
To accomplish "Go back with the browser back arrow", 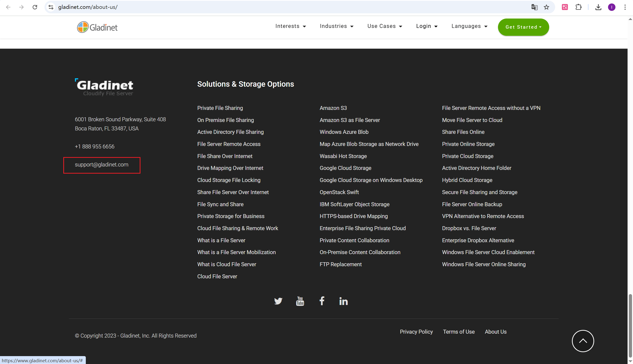I will pos(8,7).
